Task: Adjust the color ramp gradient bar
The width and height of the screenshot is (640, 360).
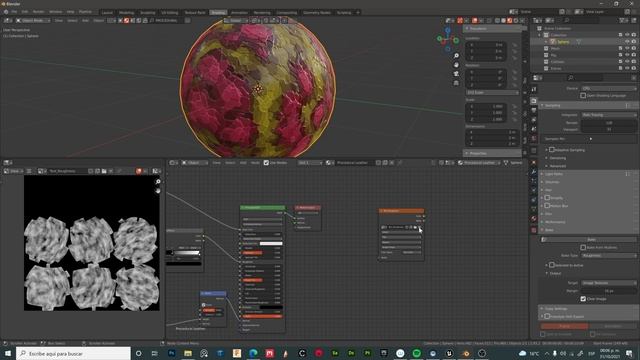Action: click(x=184, y=253)
